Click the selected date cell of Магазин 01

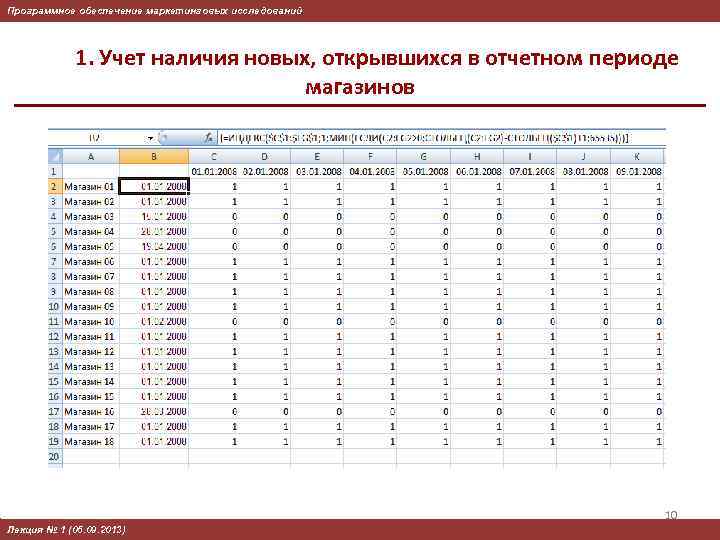pos(154,187)
